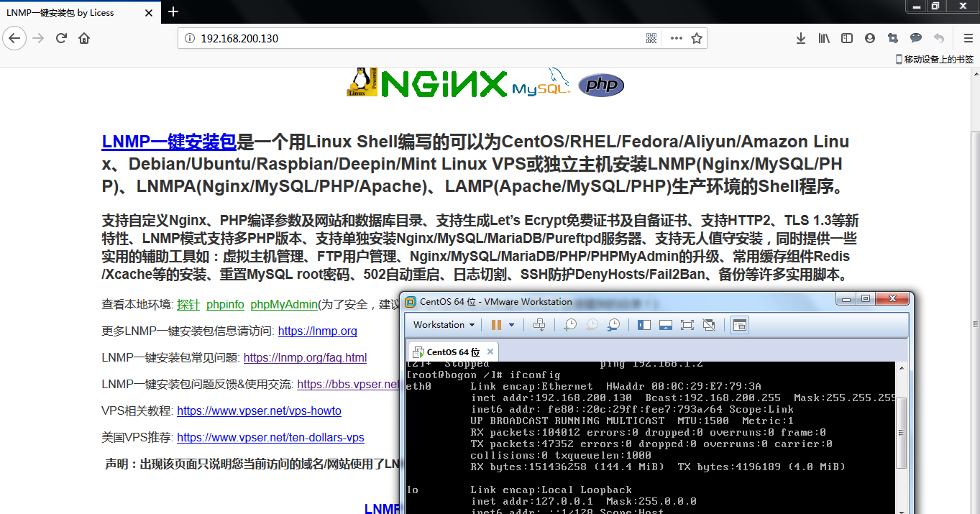Click the ifconfig command line in terminal
Viewport: 980px width, 514px height.
(x=483, y=375)
